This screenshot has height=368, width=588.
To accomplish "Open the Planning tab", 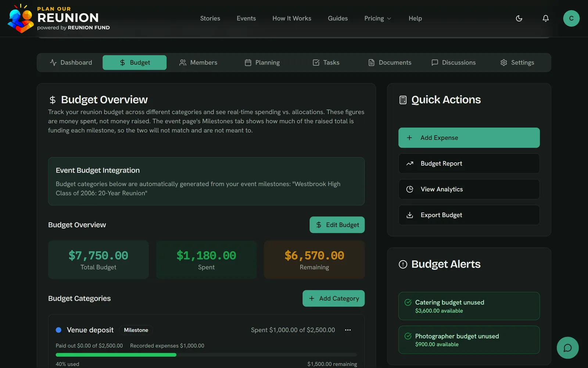I will [262, 63].
